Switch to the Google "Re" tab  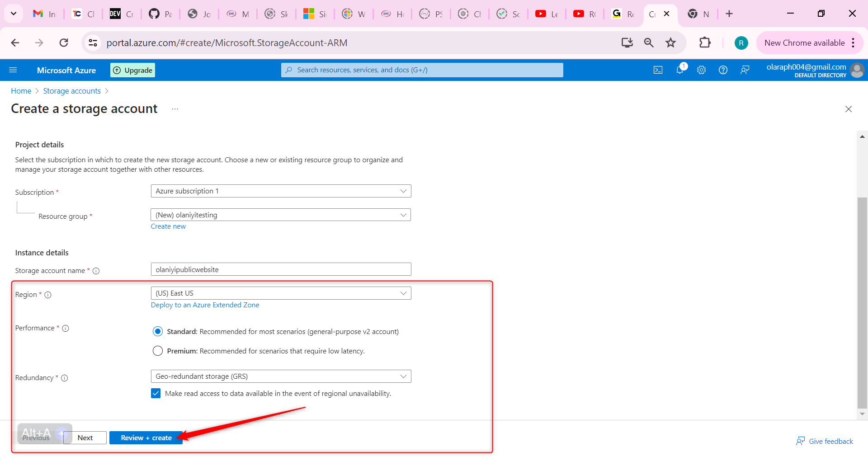(x=623, y=14)
